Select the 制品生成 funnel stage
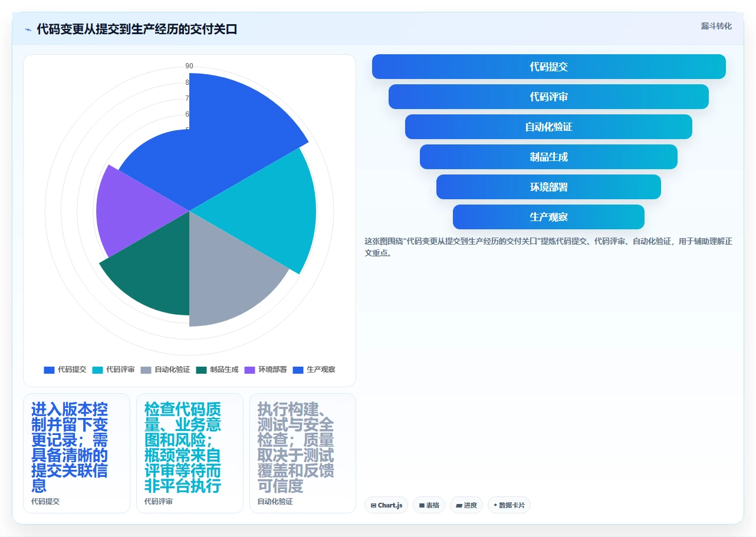756x537 pixels. click(548, 157)
